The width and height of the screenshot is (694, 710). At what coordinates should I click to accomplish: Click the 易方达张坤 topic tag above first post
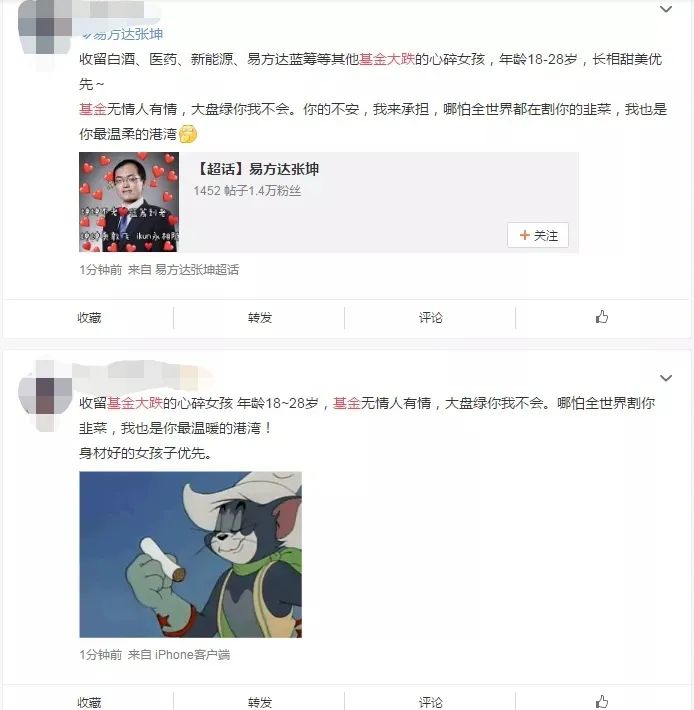(x=123, y=34)
